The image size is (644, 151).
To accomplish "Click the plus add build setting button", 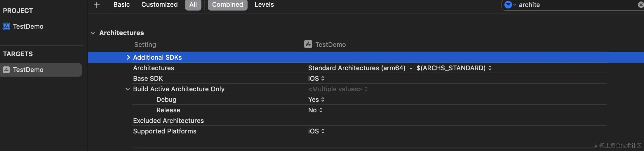I will tap(97, 5).
